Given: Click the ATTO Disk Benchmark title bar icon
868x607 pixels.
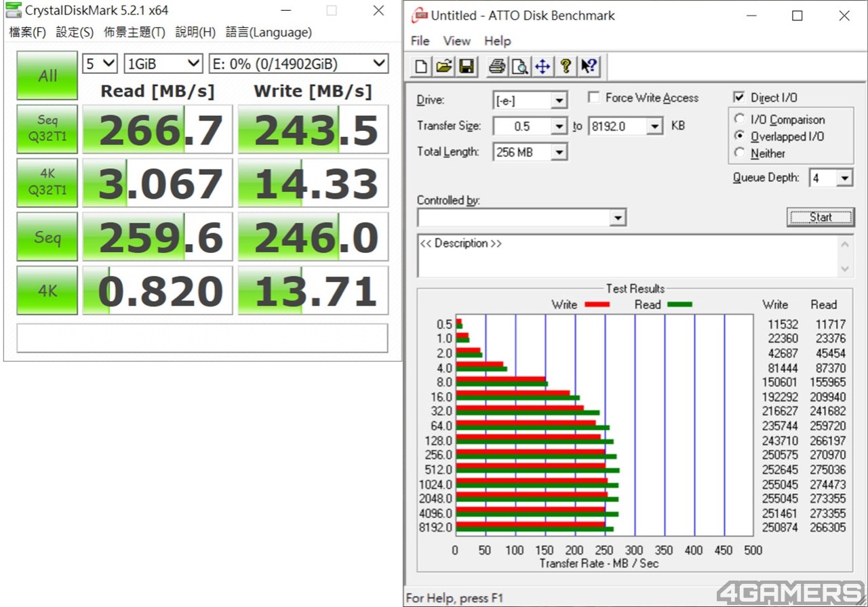Looking at the screenshot, I should [420, 15].
